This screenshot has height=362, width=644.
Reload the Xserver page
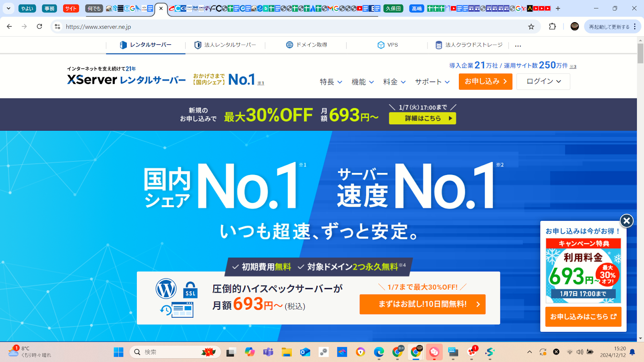click(x=39, y=27)
